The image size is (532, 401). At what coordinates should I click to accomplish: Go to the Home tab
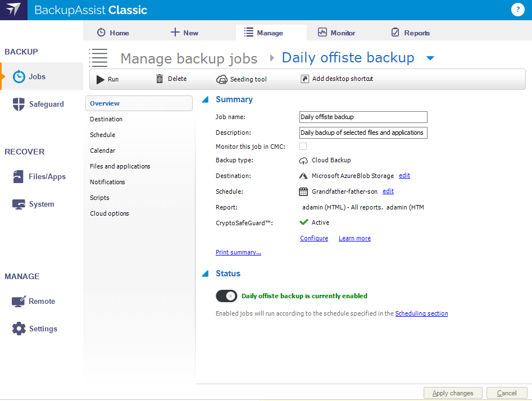click(113, 33)
